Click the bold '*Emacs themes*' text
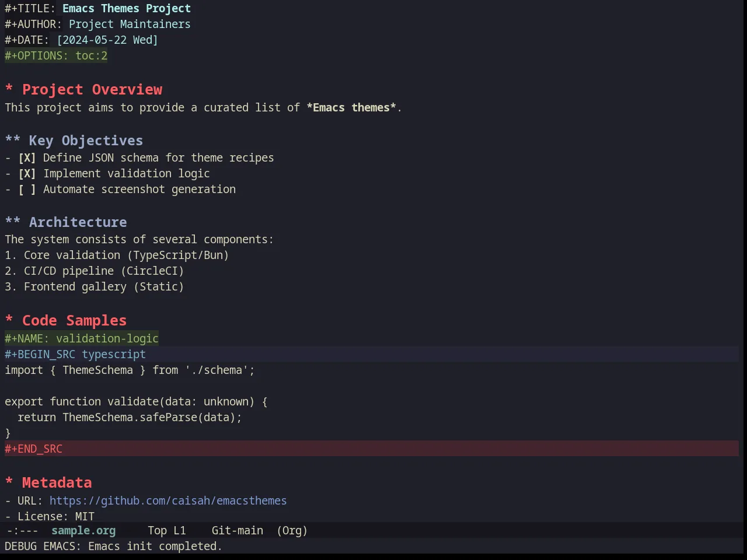This screenshot has height=560, width=747. [x=351, y=107]
